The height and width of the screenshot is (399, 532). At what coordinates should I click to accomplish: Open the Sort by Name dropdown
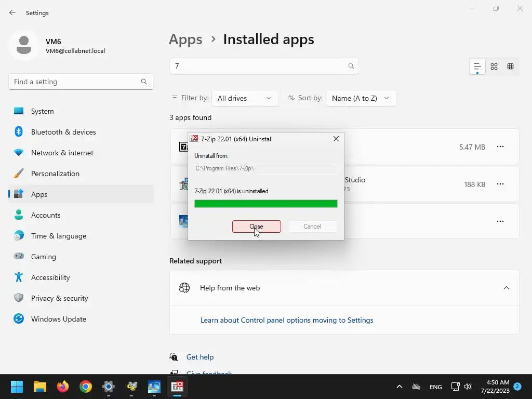tap(361, 98)
